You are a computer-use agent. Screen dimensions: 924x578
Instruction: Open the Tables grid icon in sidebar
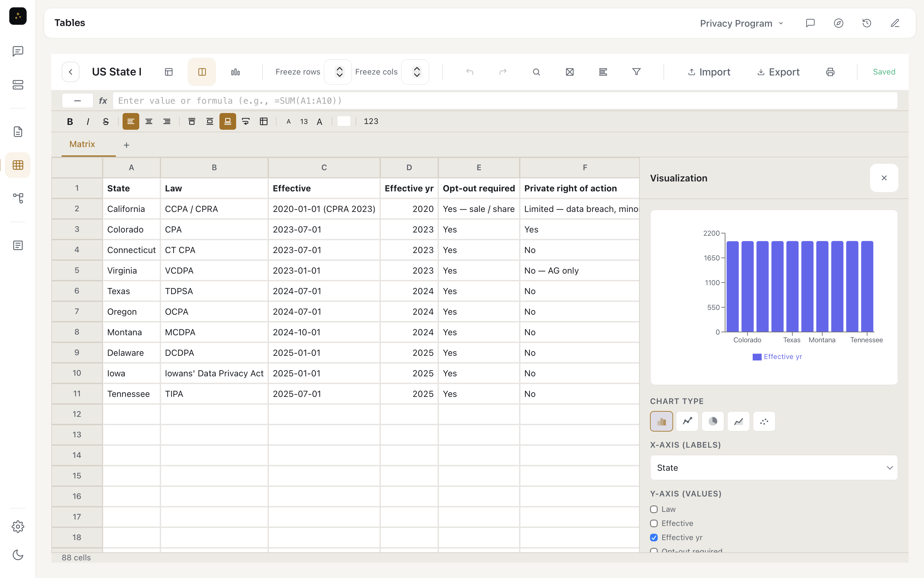click(18, 165)
